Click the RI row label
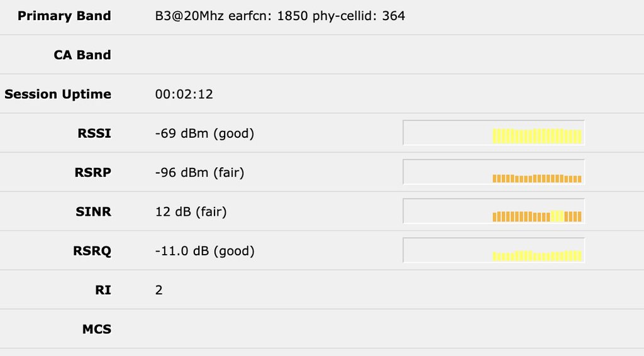 coord(103,289)
